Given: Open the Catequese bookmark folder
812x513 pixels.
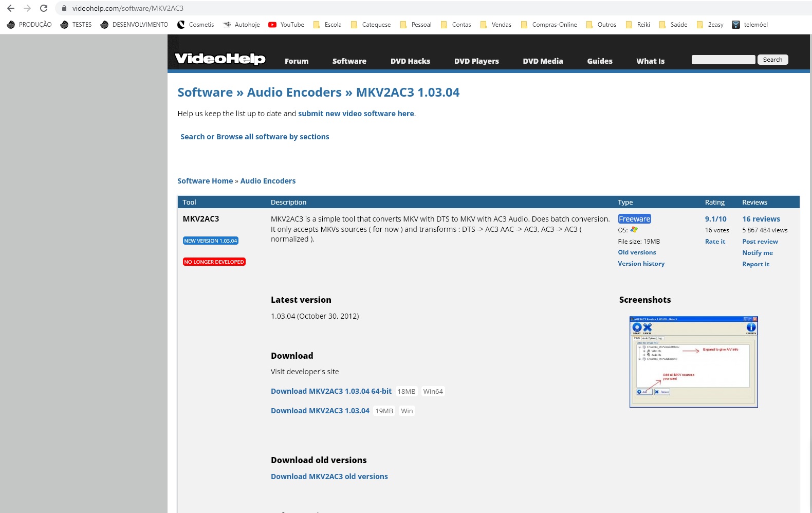Looking at the screenshot, I should (x=371, y=25).
